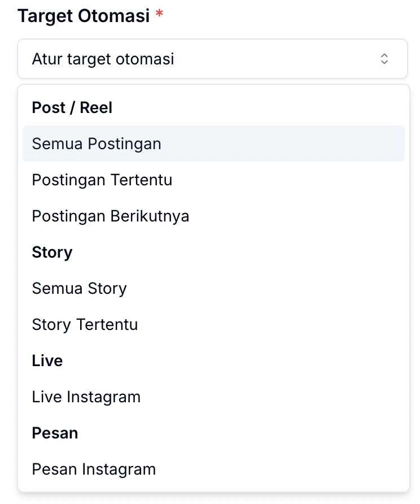Click the bold Story group heading

click(53, 252)
